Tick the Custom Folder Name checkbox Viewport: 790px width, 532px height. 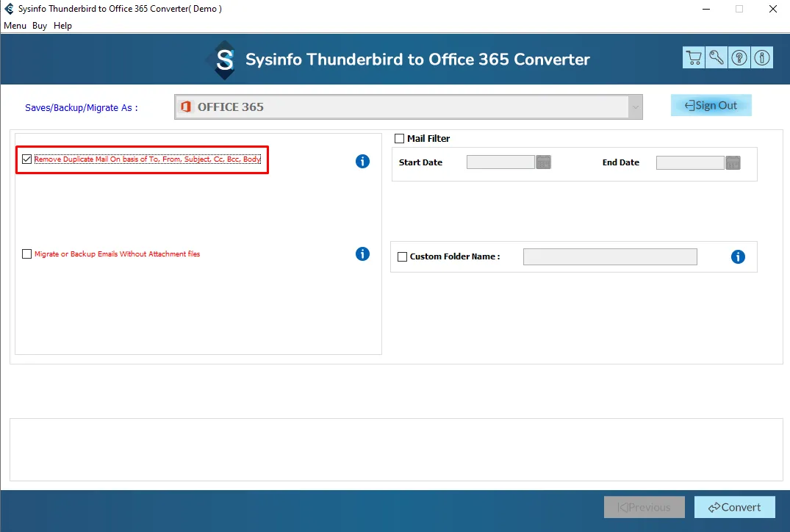click(402, 257)
